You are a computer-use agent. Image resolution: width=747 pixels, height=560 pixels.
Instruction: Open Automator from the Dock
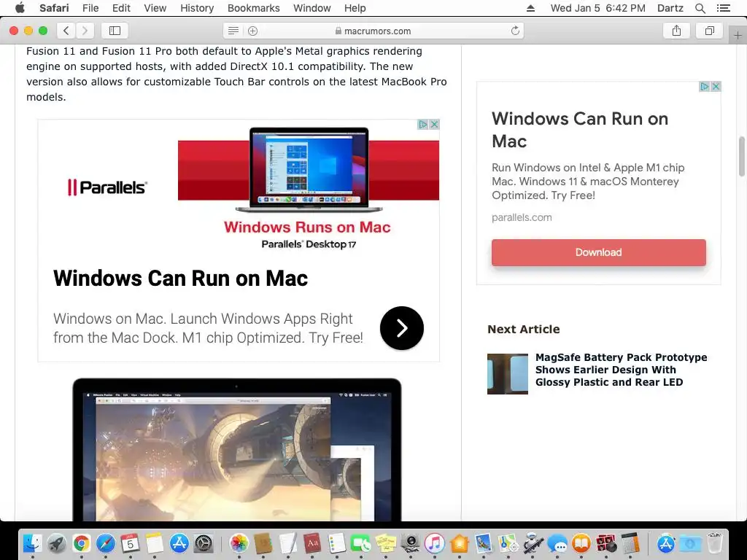(533, 543)
